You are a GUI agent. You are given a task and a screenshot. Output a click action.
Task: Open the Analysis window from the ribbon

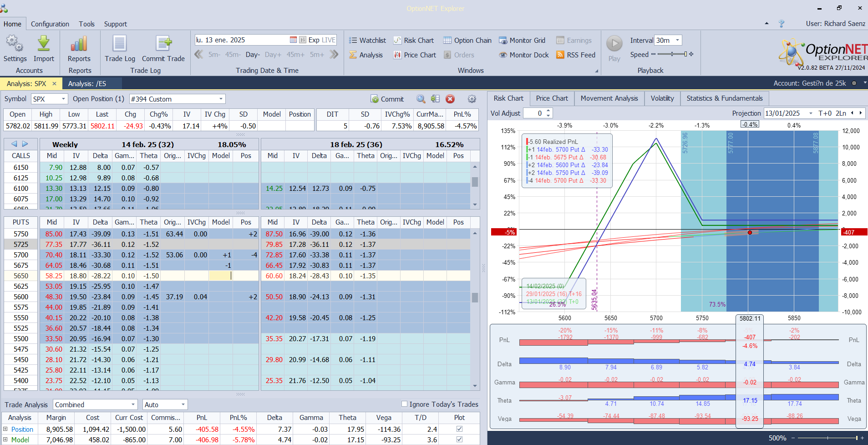[x=366, y=55]
